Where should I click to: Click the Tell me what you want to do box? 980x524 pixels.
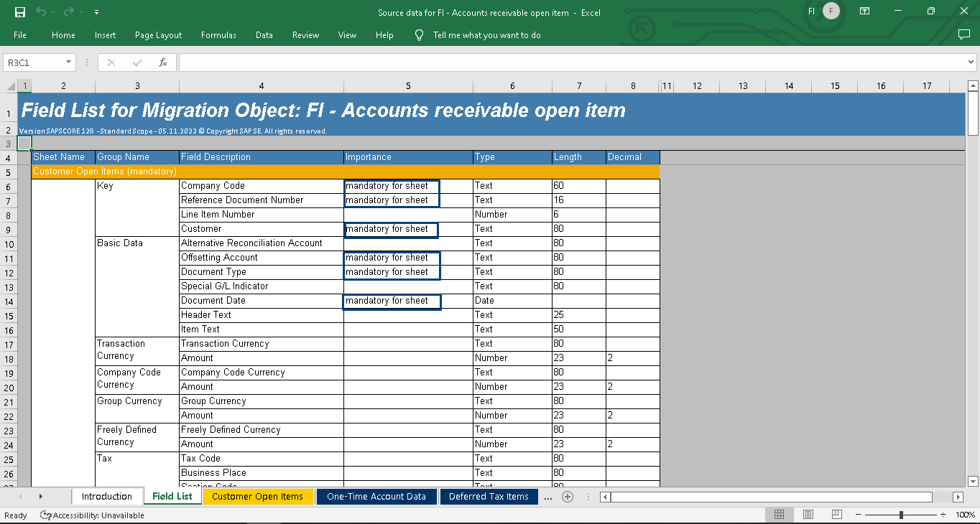(x=486, y=34)
